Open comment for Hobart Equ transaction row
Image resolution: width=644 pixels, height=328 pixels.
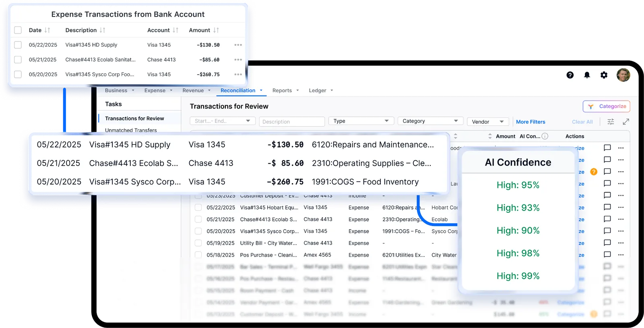607,207
